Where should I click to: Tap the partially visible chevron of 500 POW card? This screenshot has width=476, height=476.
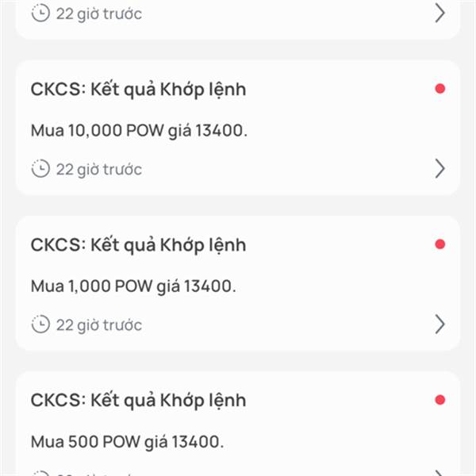click(440, 474)
